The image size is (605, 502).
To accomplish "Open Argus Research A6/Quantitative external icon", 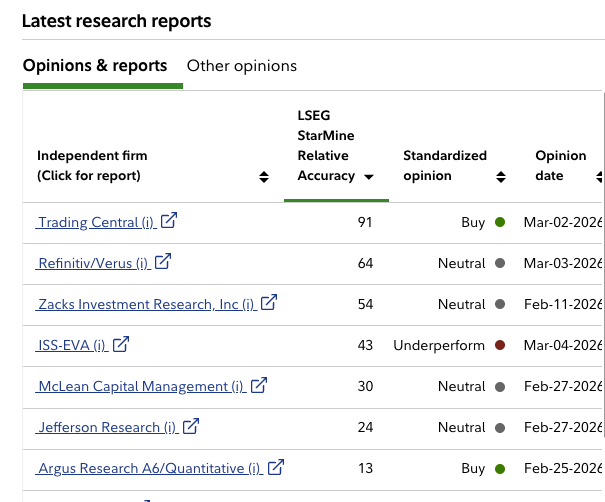I will (x=276, y=467).
